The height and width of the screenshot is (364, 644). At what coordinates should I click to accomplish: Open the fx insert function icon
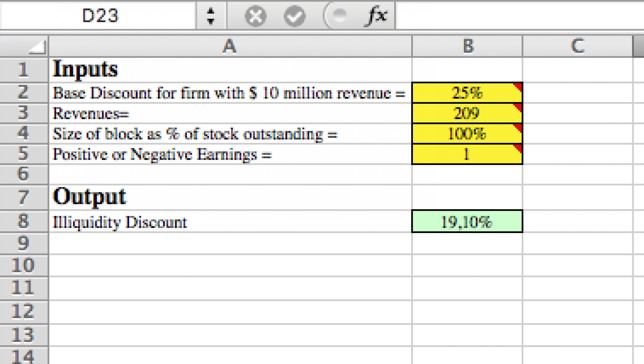point(376,16)
